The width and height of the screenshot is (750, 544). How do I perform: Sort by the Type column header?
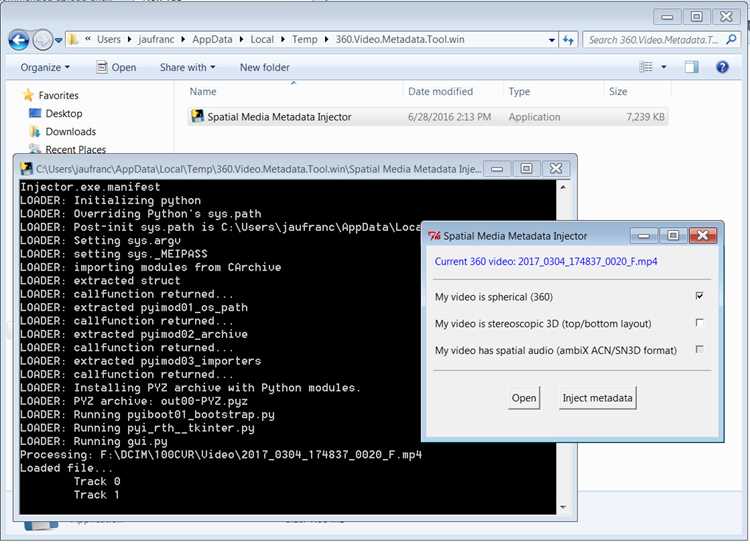[519, 91]
